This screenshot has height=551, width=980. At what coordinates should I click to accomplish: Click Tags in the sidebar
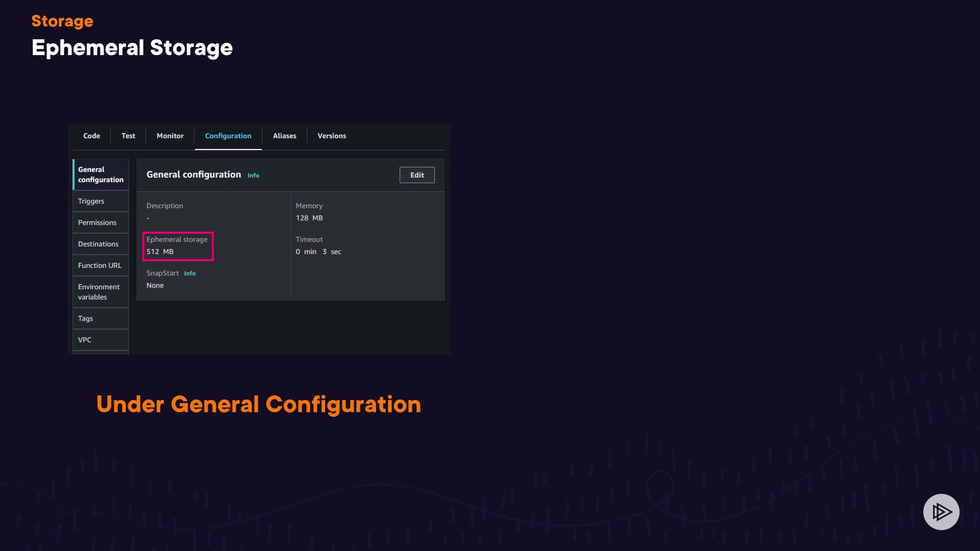(86, 318)
